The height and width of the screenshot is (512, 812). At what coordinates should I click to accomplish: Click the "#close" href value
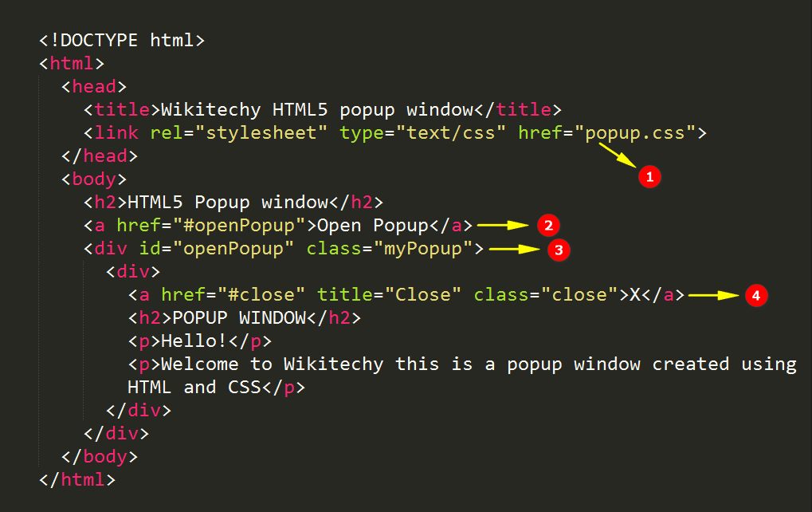point(261,295)
